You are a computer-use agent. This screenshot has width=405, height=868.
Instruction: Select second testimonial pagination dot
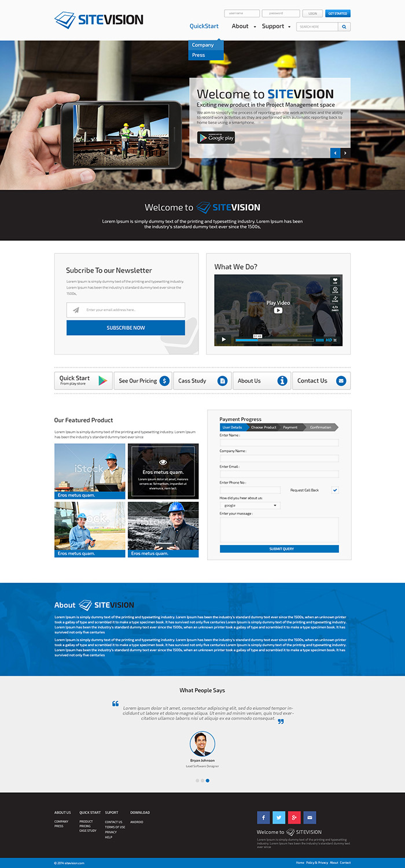203,781
